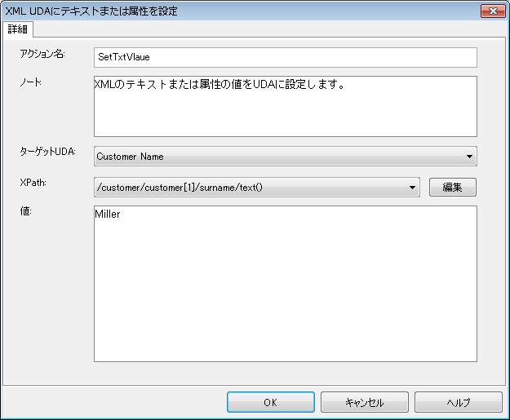This screenshot has width=510, height=420.
Task: Open help with the ヘルプ button
Action: (x=459, y=402)
